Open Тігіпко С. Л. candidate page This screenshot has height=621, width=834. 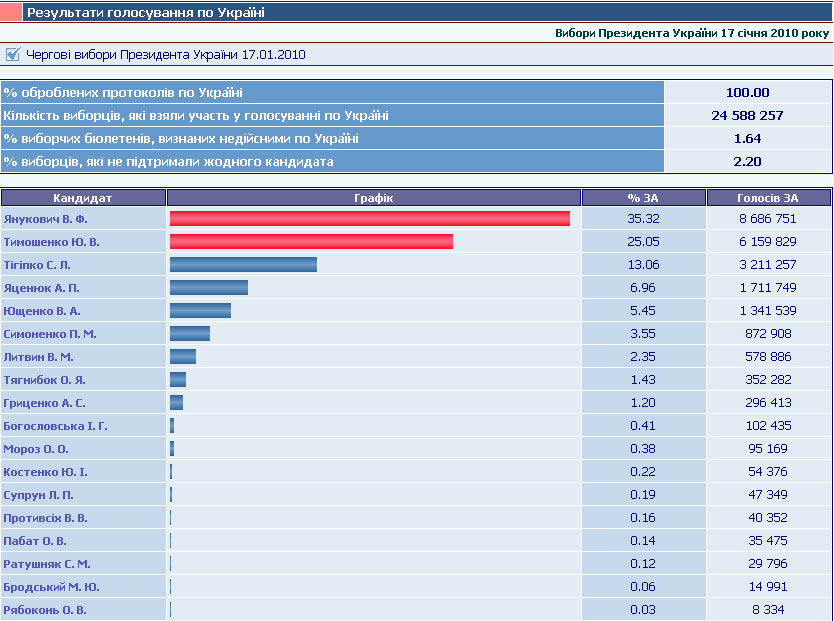pos(37,265)
